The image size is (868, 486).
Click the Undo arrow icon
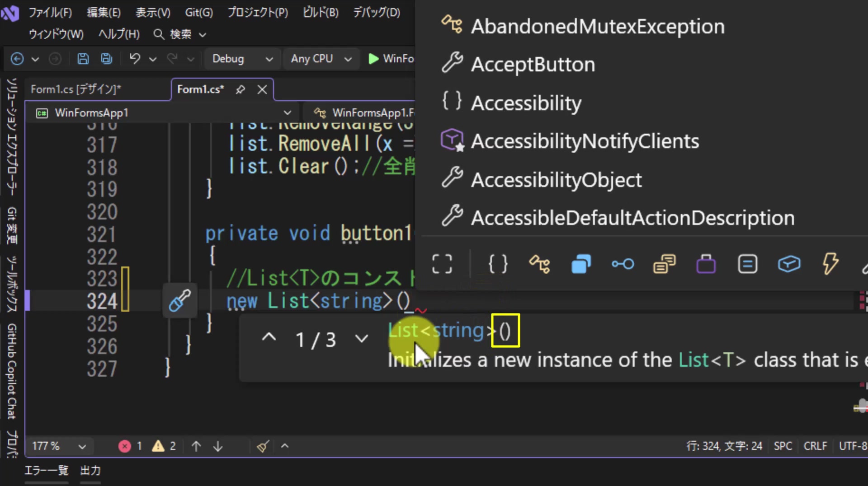(135, 59)
